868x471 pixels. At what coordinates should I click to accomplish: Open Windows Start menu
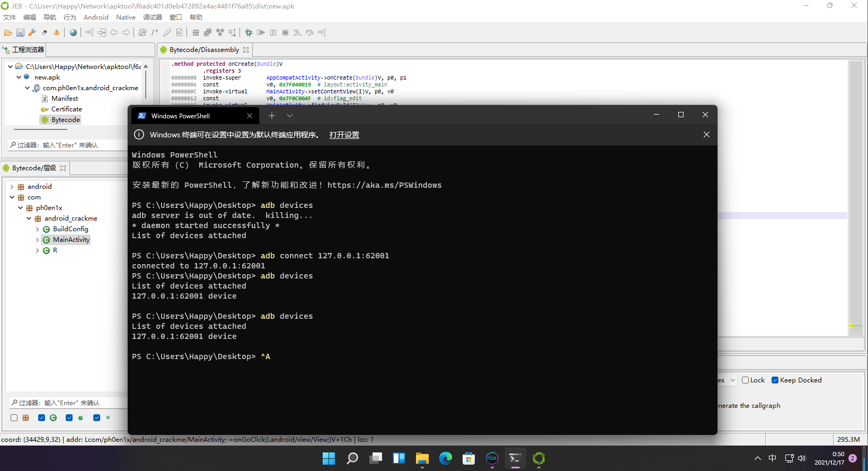[x=329, y=458]
